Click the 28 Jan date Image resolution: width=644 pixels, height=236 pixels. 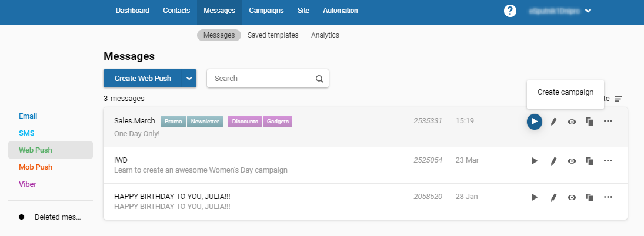pos(466,197)
